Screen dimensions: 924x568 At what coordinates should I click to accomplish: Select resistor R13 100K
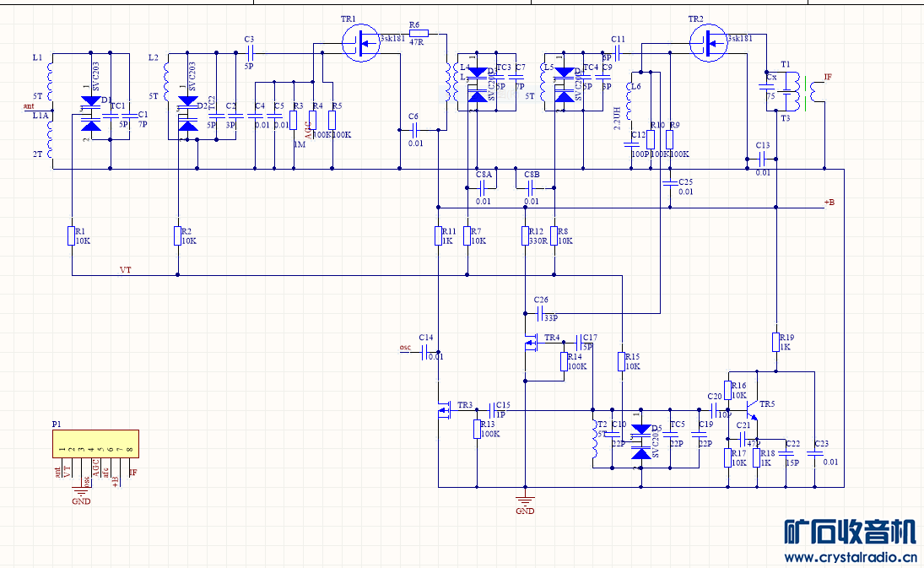[477, 429]
